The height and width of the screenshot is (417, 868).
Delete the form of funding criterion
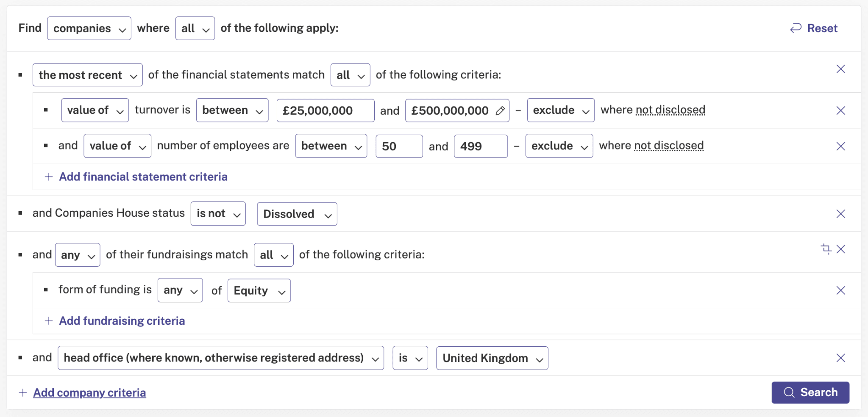point(841,290)
